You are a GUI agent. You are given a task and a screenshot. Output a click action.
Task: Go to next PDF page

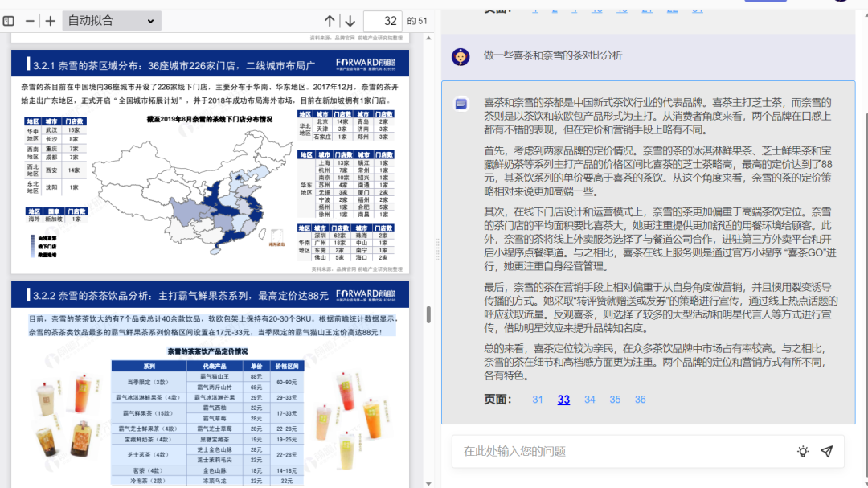[350, 21]
